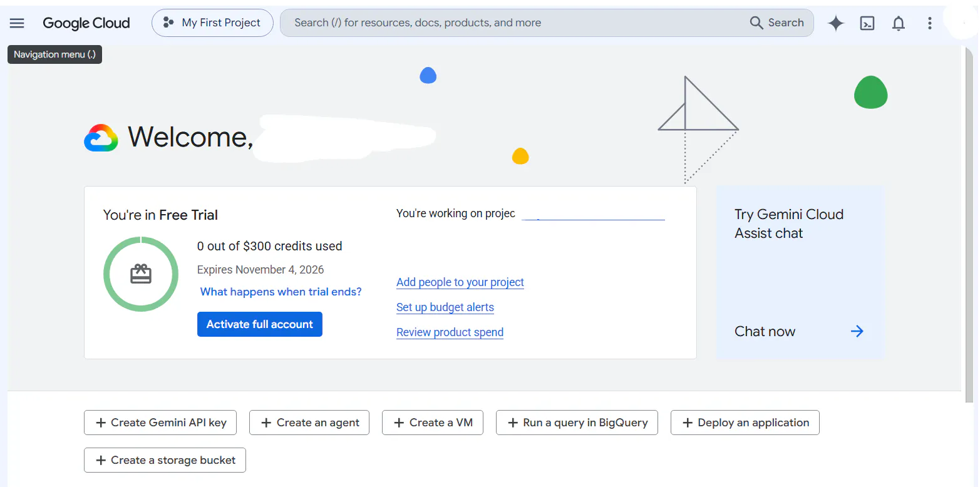Click Activate full account button
Viewport: 980px width, 487px height.
tap(260, 324)
